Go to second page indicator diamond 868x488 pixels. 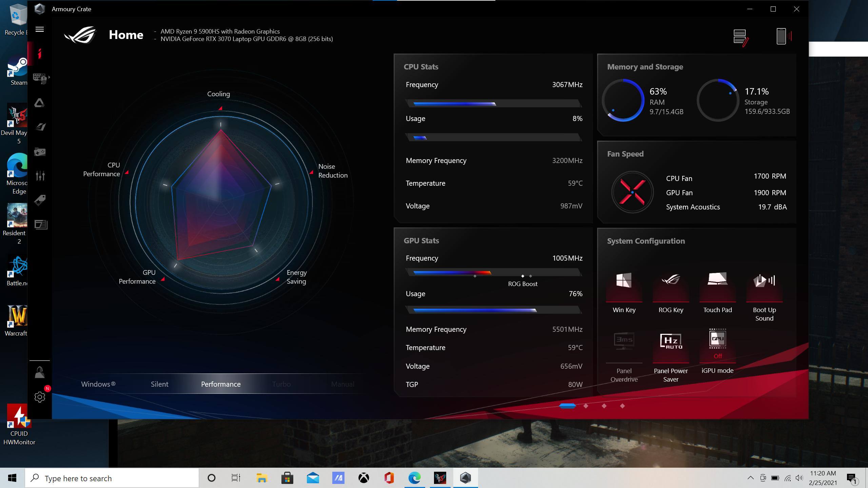pyautogui.click(x=586, y=406)
